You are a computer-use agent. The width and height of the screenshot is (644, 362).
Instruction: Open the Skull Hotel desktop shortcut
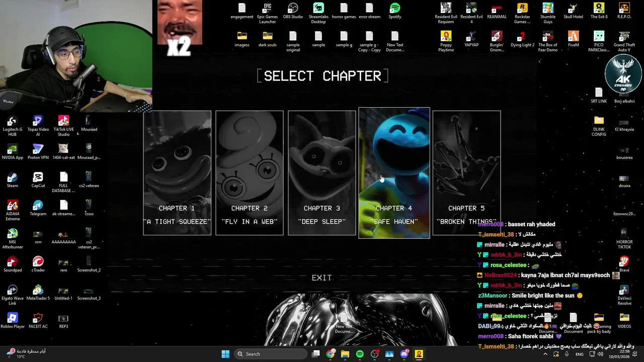pos(573,11)
